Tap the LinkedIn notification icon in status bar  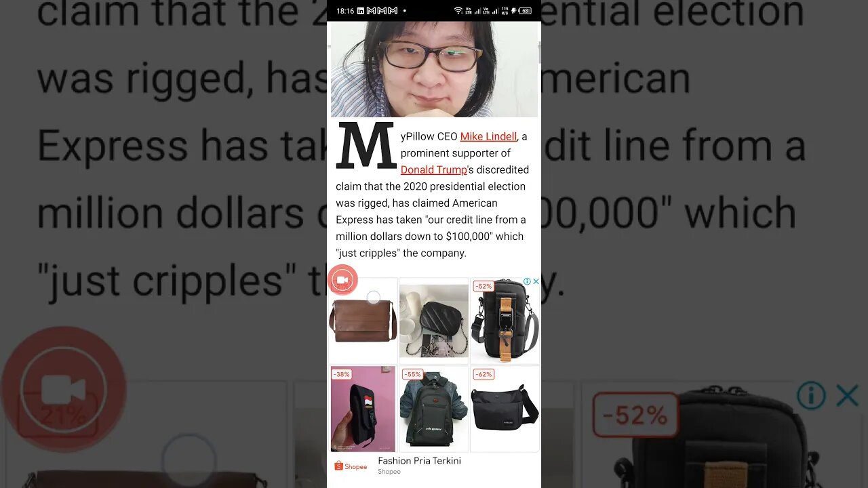[x=361, y=11]
